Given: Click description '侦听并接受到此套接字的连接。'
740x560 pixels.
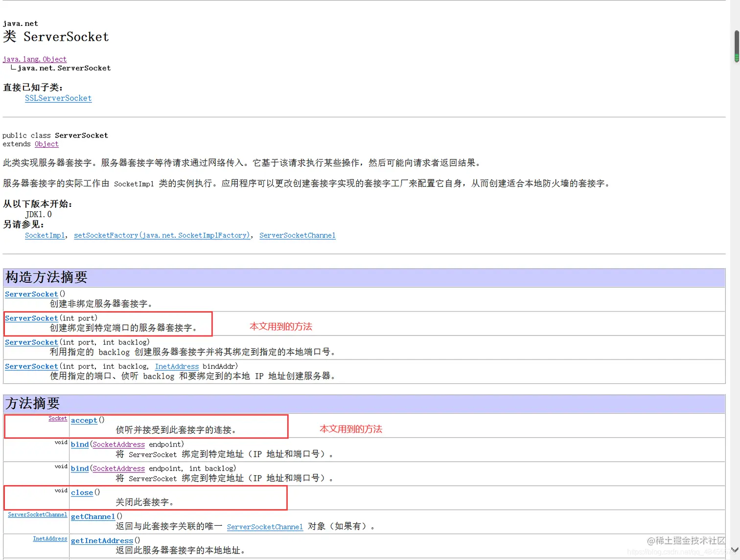Looking at the screenshot, I should point(177,430).
